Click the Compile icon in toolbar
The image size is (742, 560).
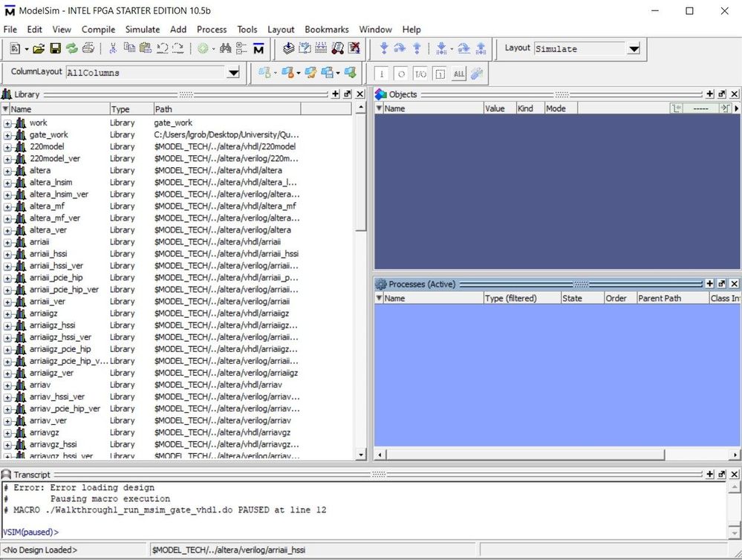coord(289,48)
